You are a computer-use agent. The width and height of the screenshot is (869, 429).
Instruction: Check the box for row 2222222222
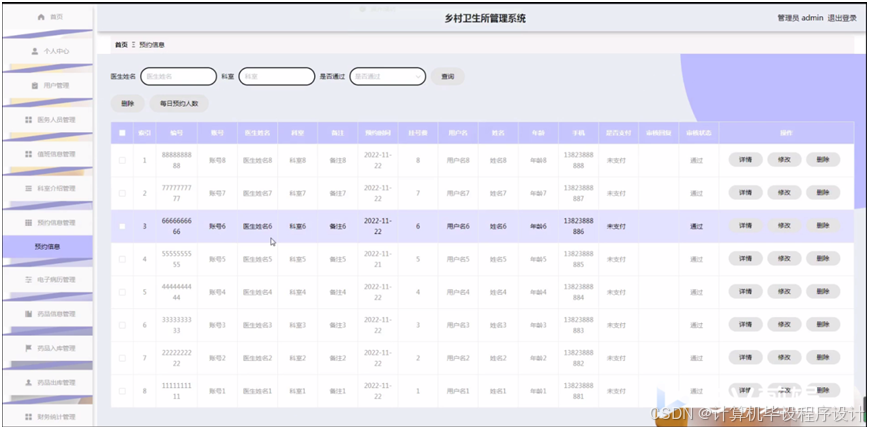pyautogui.click(x=122, y=358)
